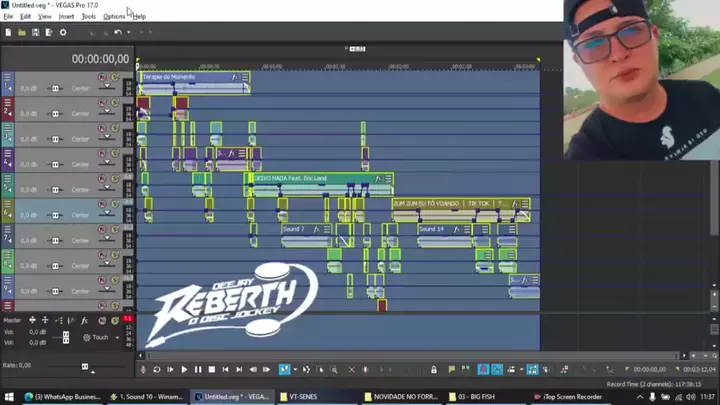This screenshot has height=405, width=720.
Task: Insert a marker with the flag icon
Action: click(452, 369)
